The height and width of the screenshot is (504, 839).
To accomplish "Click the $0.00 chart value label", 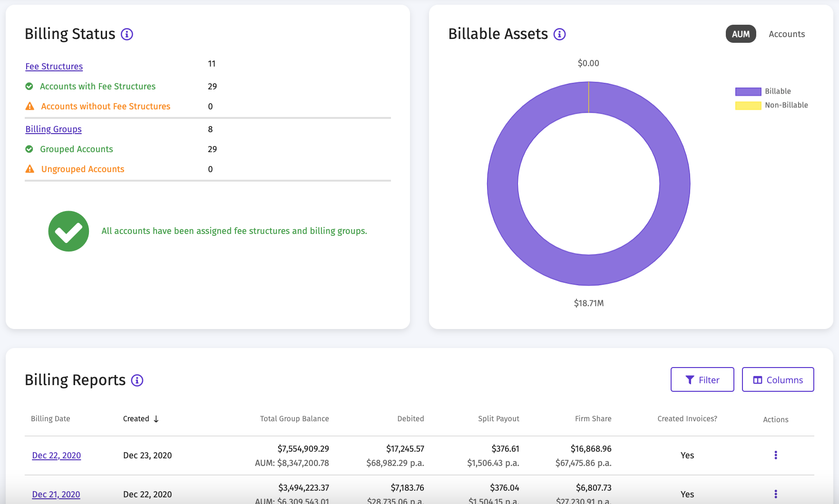I will point(588,63).
